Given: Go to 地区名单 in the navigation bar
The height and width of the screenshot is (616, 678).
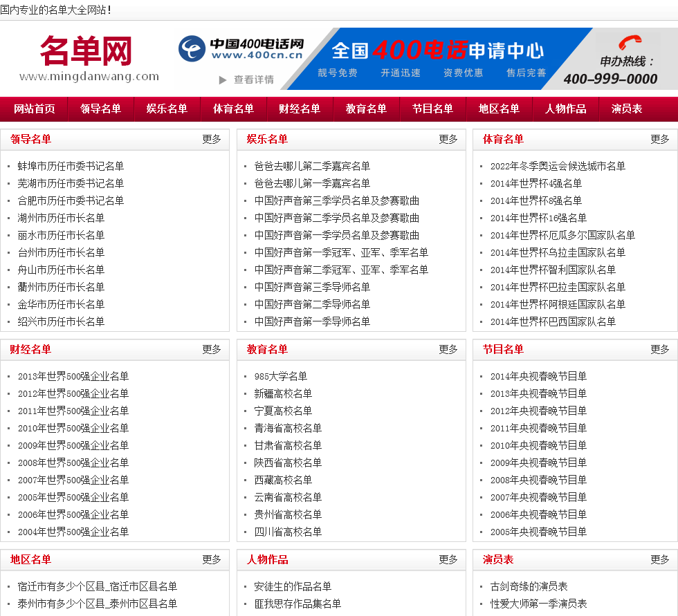Looking at the screenshot, I should 499,109.
